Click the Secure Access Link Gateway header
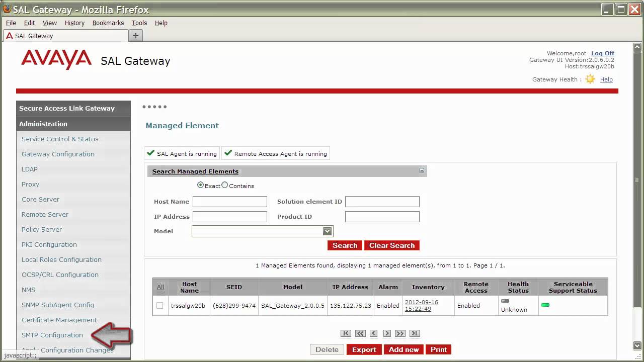Viewport: 644px width, 362px height. 73,108
